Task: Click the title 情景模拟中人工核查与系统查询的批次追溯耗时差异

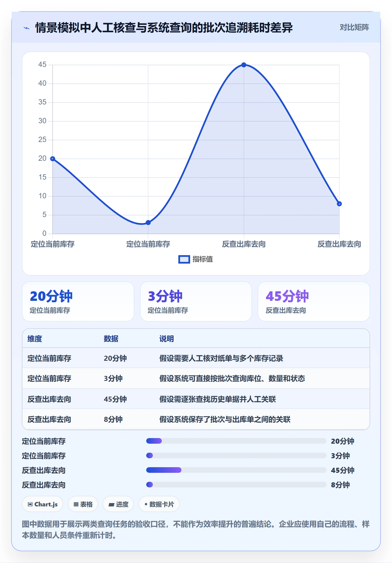Action: coord(164,28)
